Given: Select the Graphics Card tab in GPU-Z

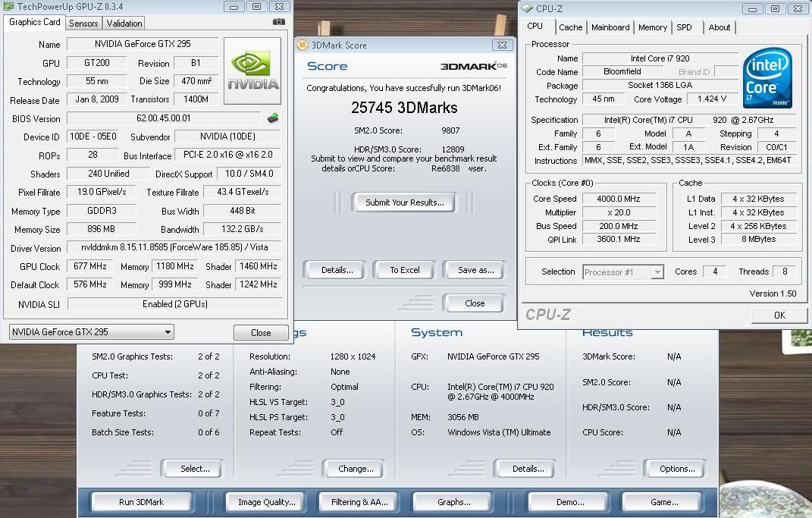Looking at the screenshot, I should 35,22.
